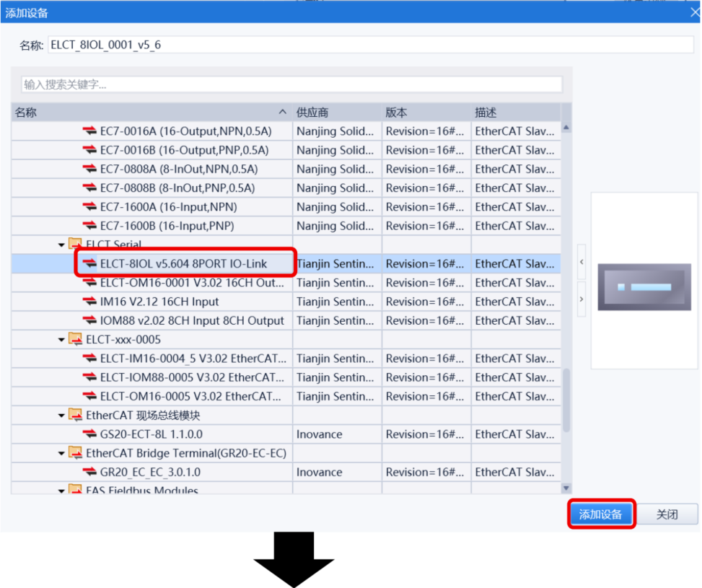Click device icon beside EC7-0016A entry
This screenshot has width=702, height=588.
(89, 131)
